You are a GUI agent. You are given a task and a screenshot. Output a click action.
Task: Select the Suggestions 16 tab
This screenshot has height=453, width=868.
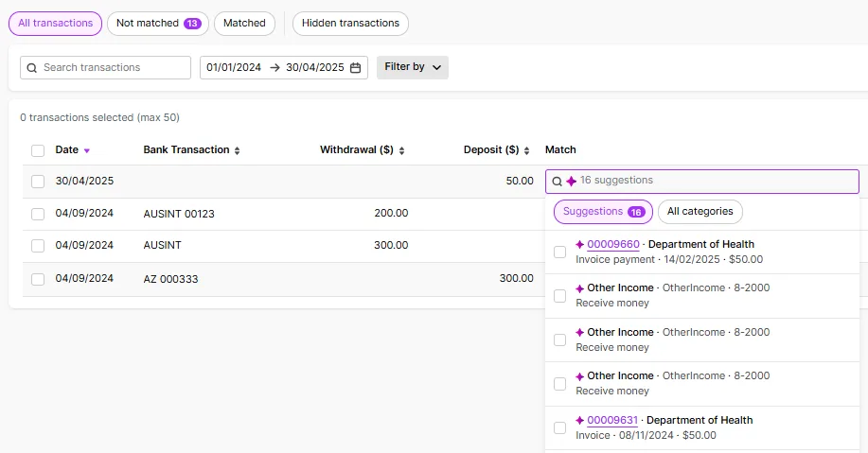tap(603, 212)
